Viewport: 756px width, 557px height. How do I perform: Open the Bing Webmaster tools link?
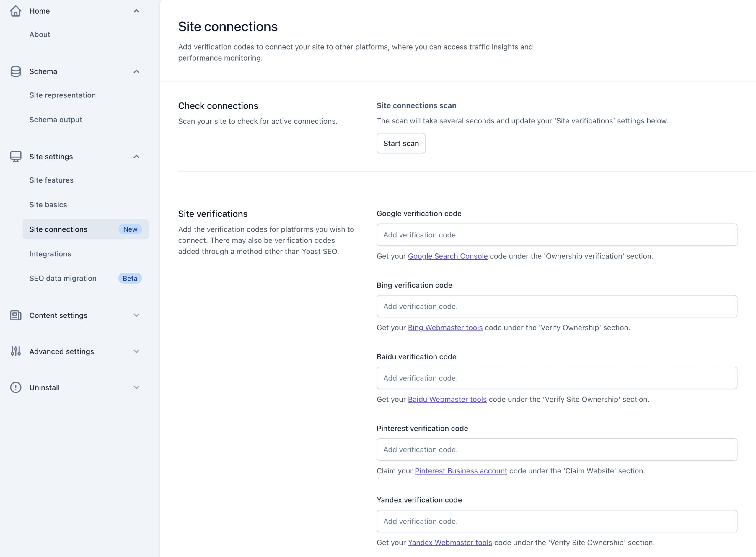pos(445,328)
